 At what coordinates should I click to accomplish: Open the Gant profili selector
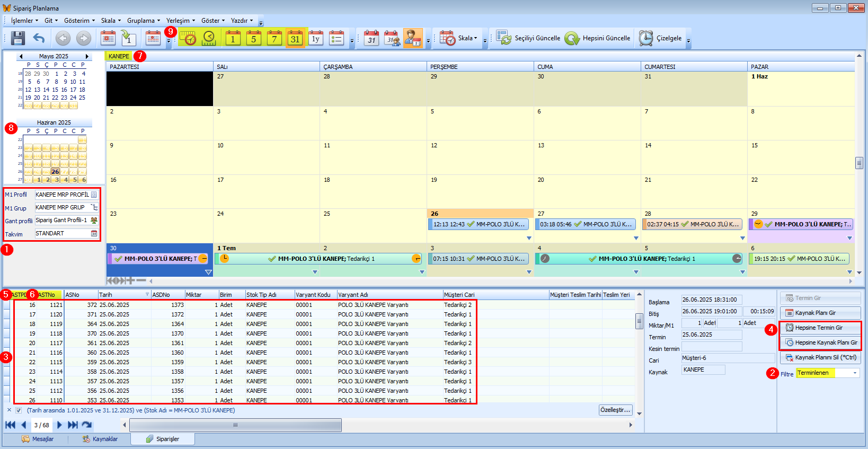(x=94, y=220)
